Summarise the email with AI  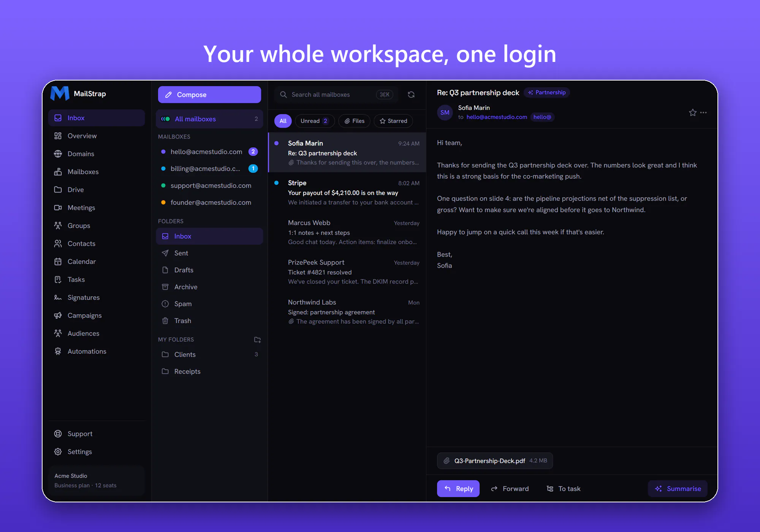pyautogui.click(x=678, y=489)
